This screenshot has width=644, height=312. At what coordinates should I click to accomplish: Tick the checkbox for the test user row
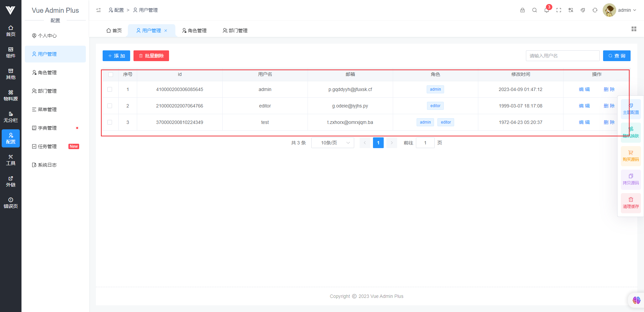(110, 122)
